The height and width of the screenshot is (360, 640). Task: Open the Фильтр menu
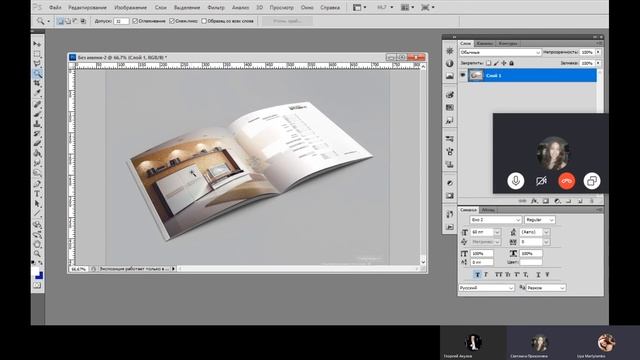(x=216, y=7)
